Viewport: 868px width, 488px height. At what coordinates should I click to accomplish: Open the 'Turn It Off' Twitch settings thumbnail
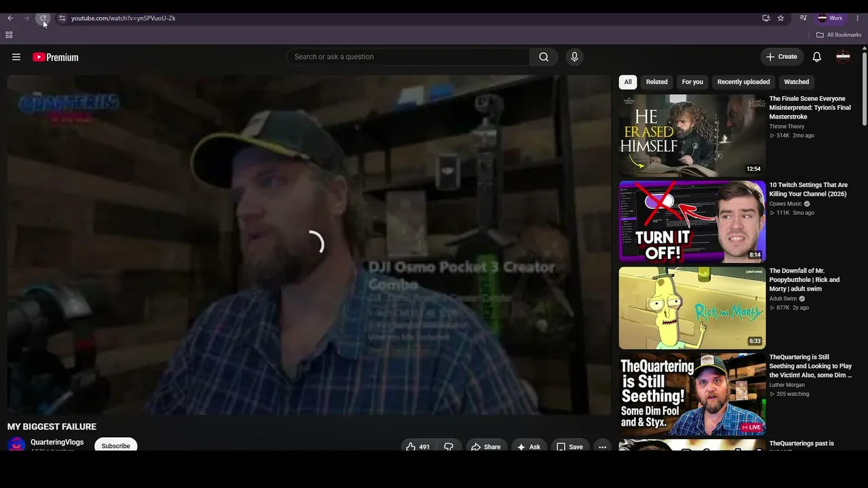[692, 222]
